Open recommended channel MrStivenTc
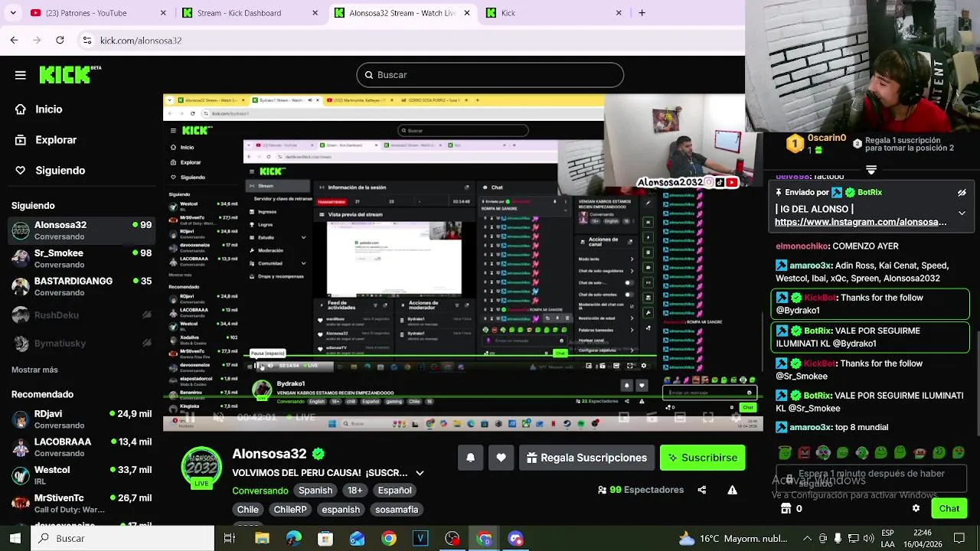 click(x=81, y=504)
